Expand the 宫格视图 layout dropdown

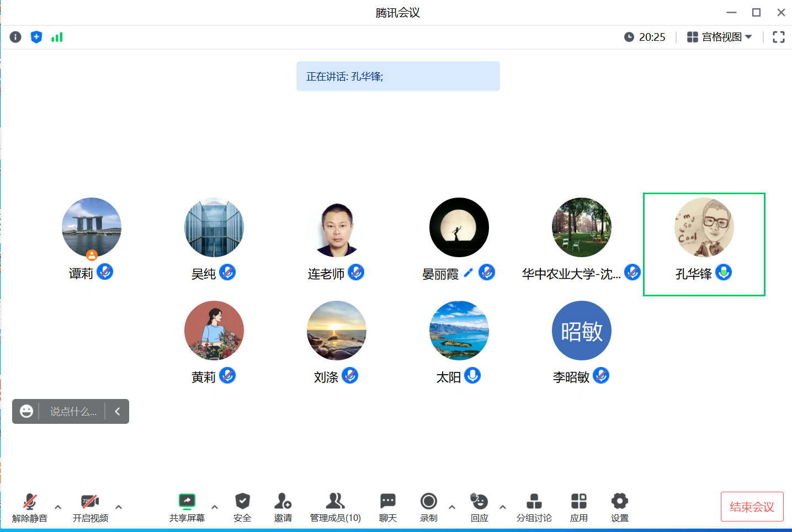pyautogui.click(x=720, y=37)
